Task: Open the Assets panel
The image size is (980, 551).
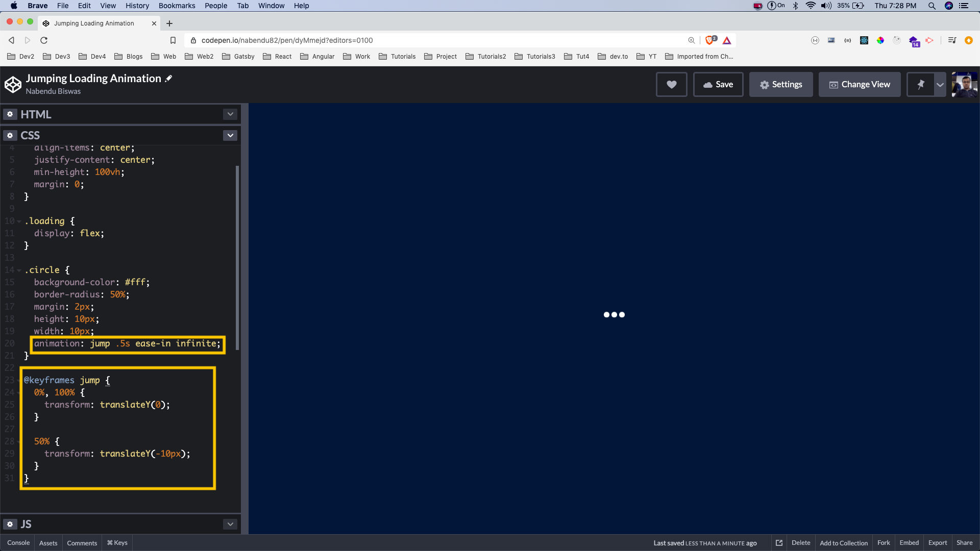Action: (x=48, y=543)
